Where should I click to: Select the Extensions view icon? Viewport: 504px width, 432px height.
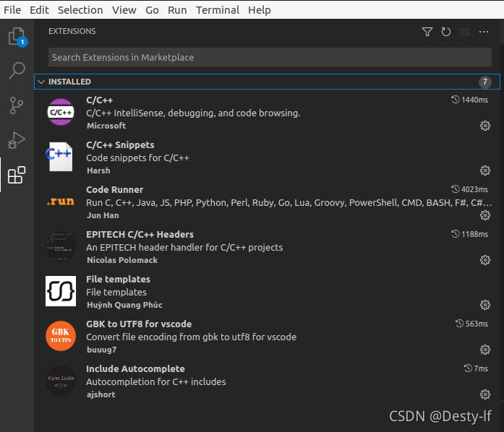[17, 175]
